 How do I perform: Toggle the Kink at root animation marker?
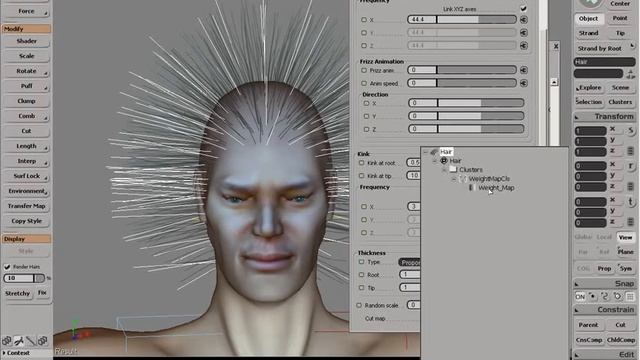click(x=361, y=163)
